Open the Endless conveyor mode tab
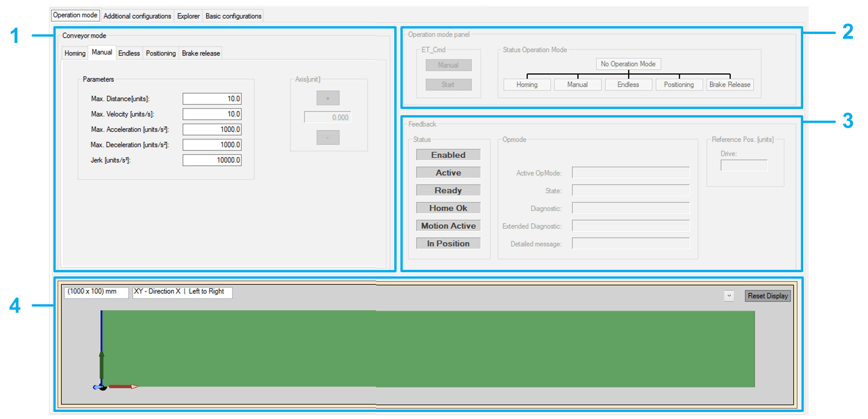The width and height of the screenshot is (868, 419). [129, 53]
